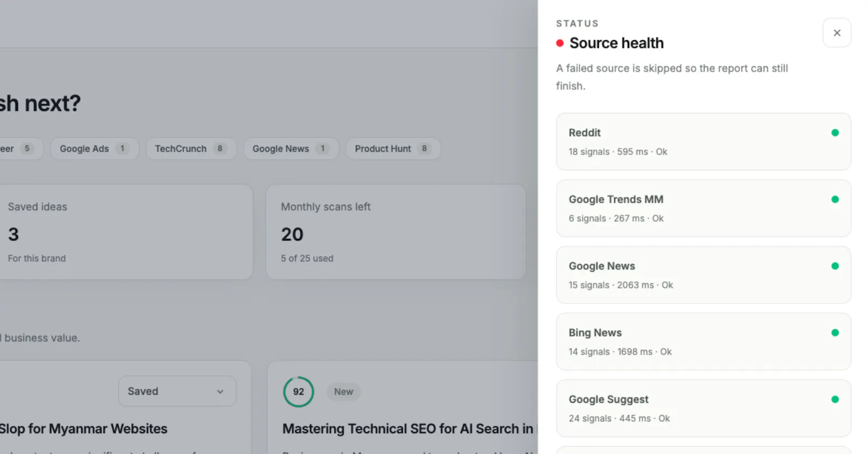
Task: Select the TechCrunch source chip
Action: pyautogui.click(x=191, y=149)
